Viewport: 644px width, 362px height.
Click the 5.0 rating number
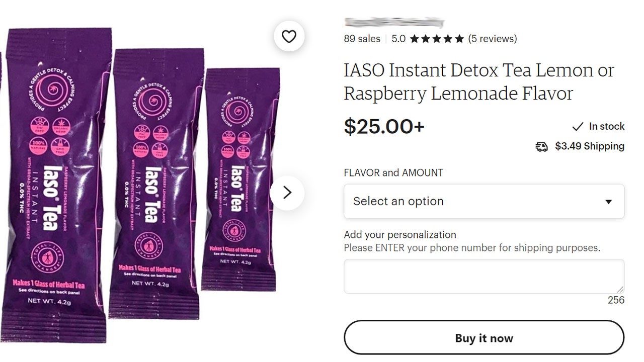[398, 39]
